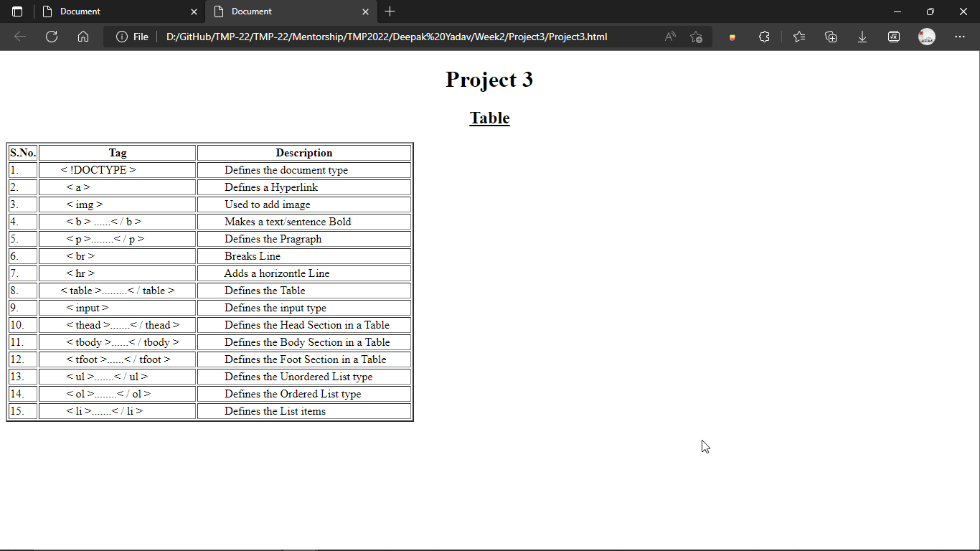This screenshot has height=551, width=980.
Task: Click serial number 15. cell
Action: [23, 411]
